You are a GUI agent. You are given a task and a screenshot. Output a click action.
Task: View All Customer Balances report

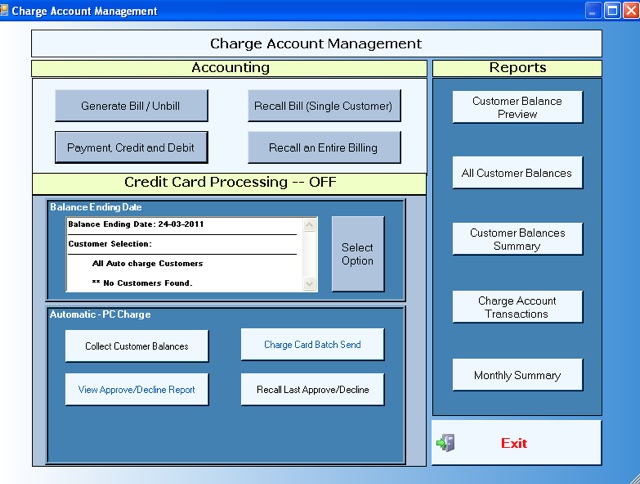pos(517,173)
